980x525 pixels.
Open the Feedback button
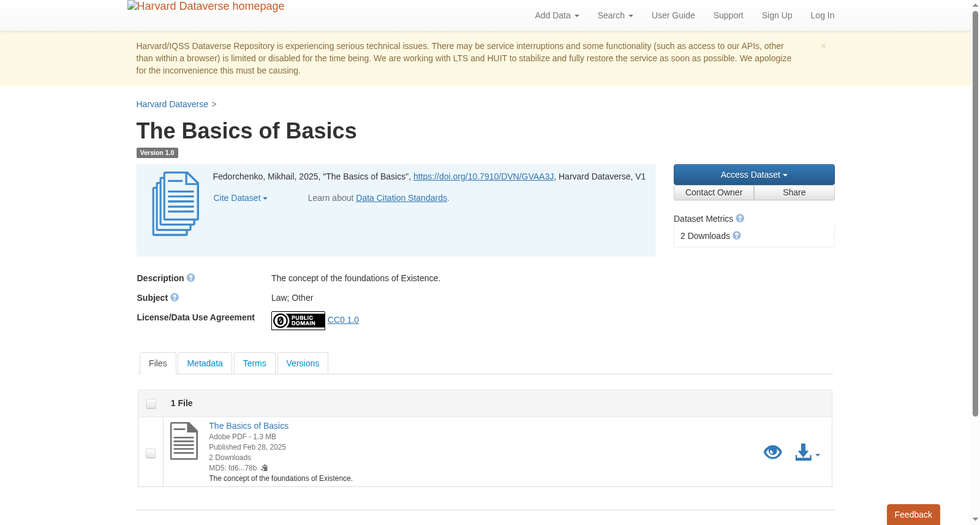coord(913,515)
